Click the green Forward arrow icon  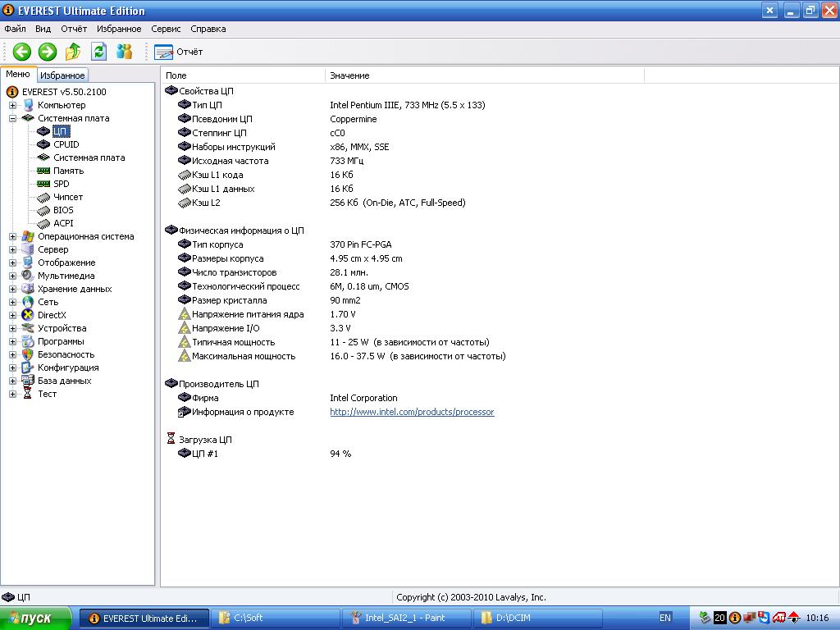coord(48,52)
